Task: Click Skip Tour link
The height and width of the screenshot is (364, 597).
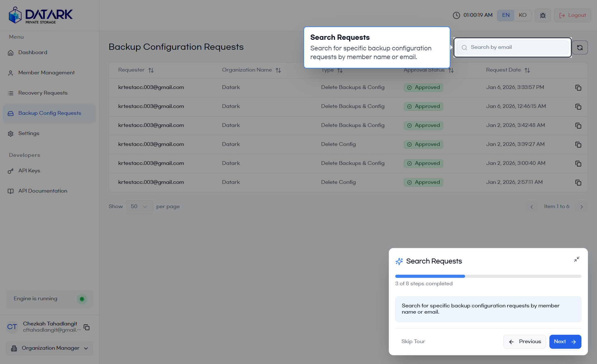Action: point(413,342)
